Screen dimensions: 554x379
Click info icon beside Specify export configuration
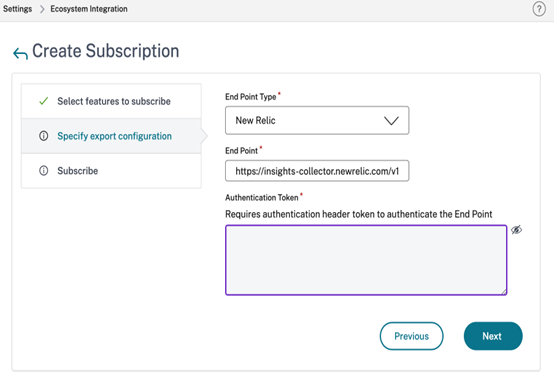tap(43, 136)
